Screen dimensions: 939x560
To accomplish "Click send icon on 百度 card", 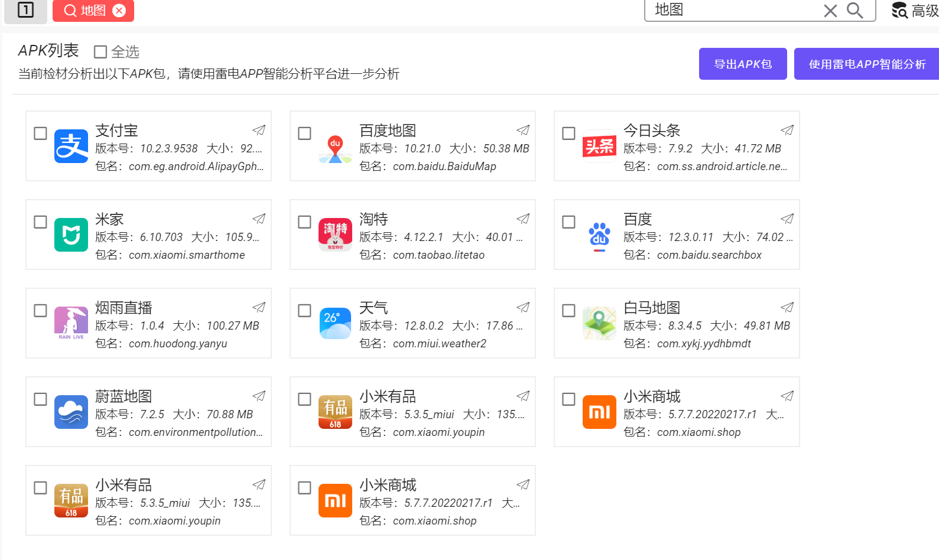I will pos(787,219).
